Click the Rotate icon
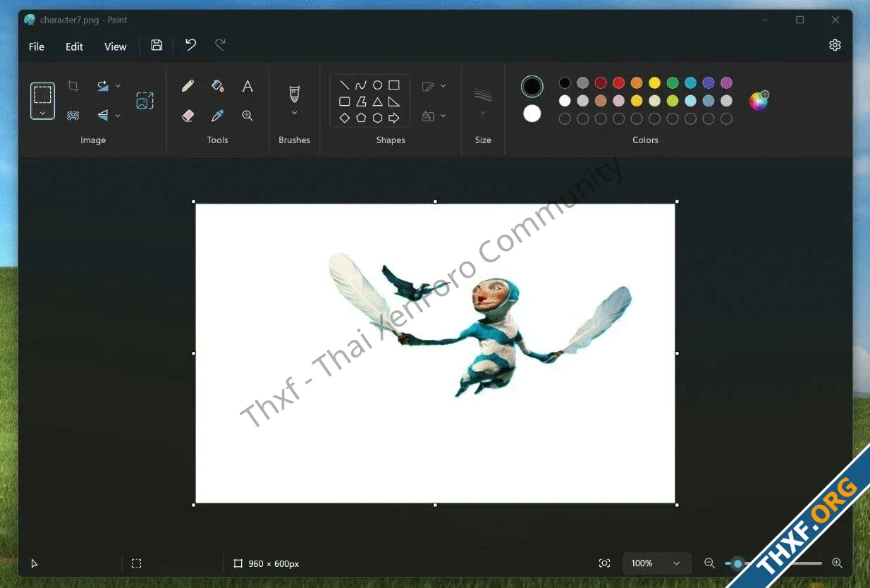 [103, 86]
